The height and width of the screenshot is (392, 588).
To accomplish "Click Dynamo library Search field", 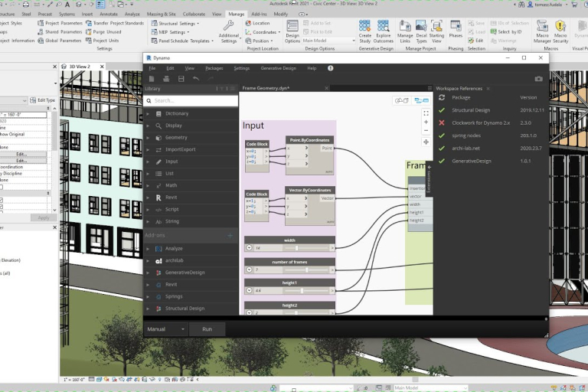I will tap(191, 100).
